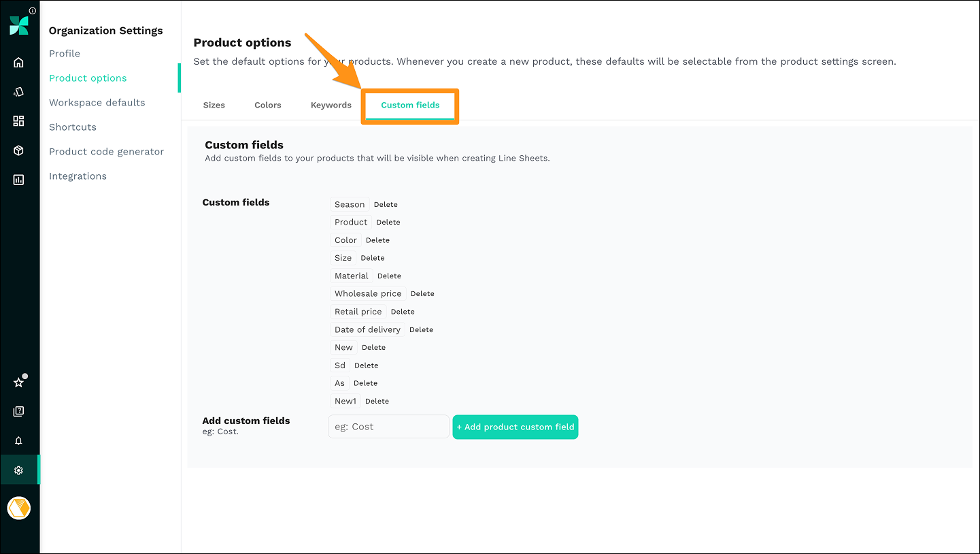Click the As field tag
Image resolution: width=980 pixels, height=554 pixels.
click(339, 383)
